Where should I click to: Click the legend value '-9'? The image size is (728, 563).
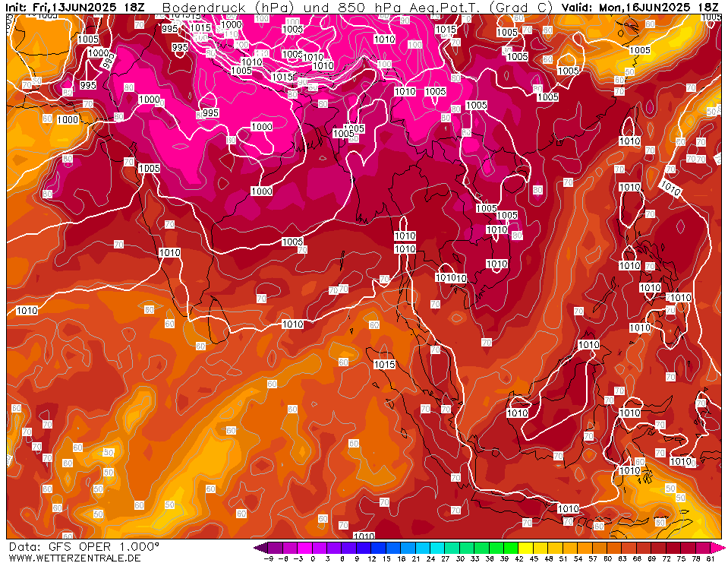point(268,558)
